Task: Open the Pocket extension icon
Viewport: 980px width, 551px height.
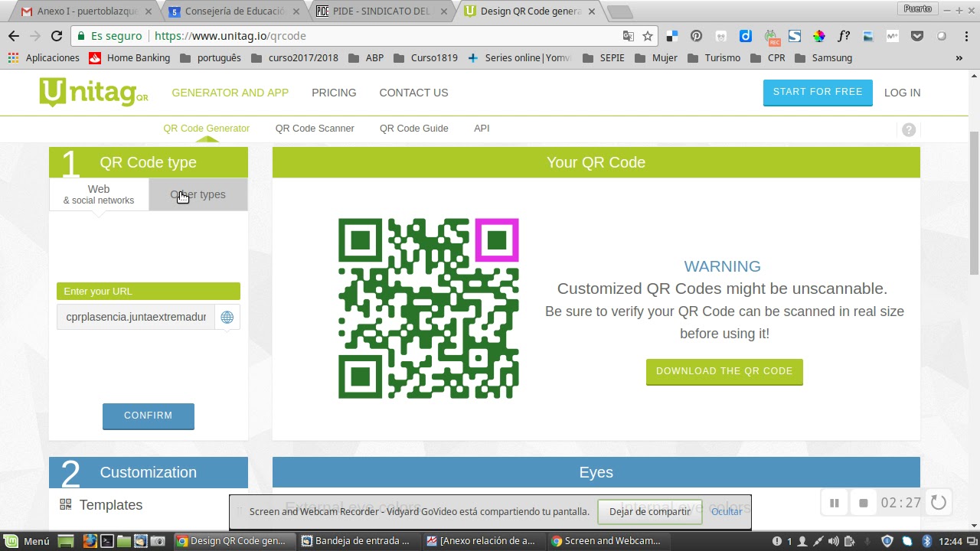Action: (917, 36)
